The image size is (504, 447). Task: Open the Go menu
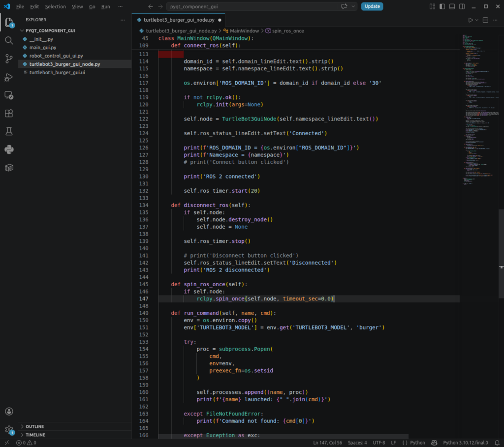click(x=92, y=6)
